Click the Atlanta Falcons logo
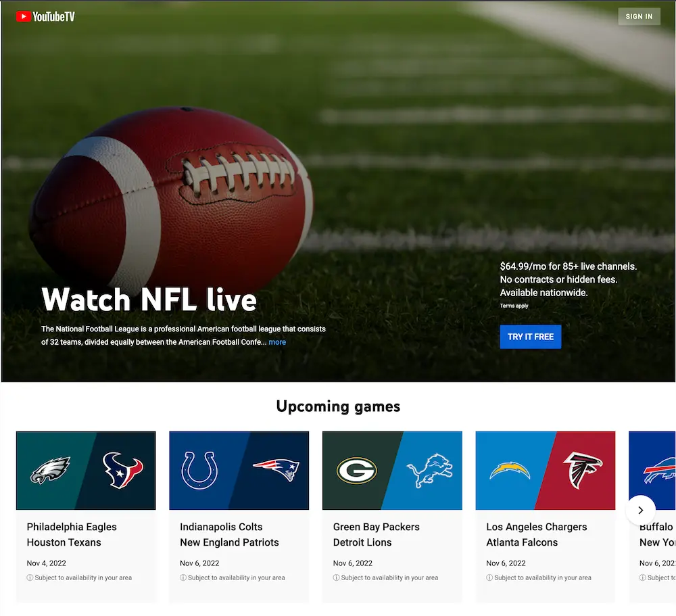 pyautogui.click(x=583, y=470)
